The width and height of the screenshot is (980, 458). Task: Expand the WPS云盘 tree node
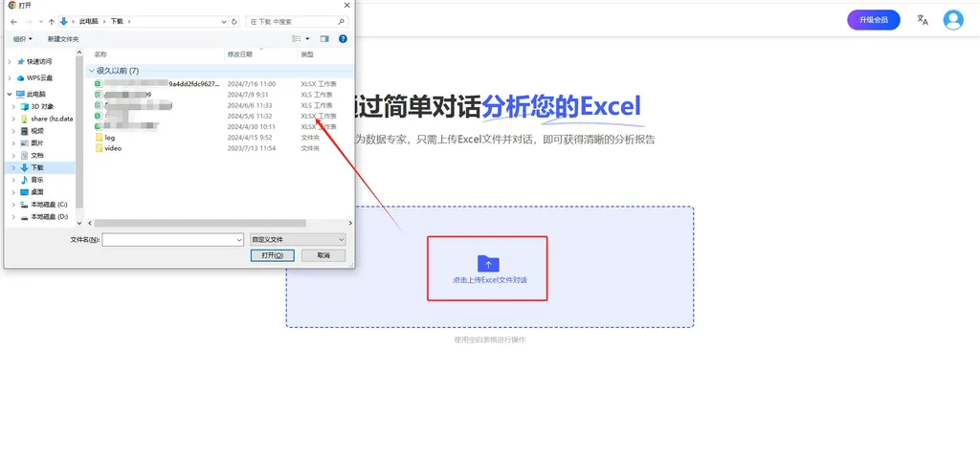[x=10, y=77]
